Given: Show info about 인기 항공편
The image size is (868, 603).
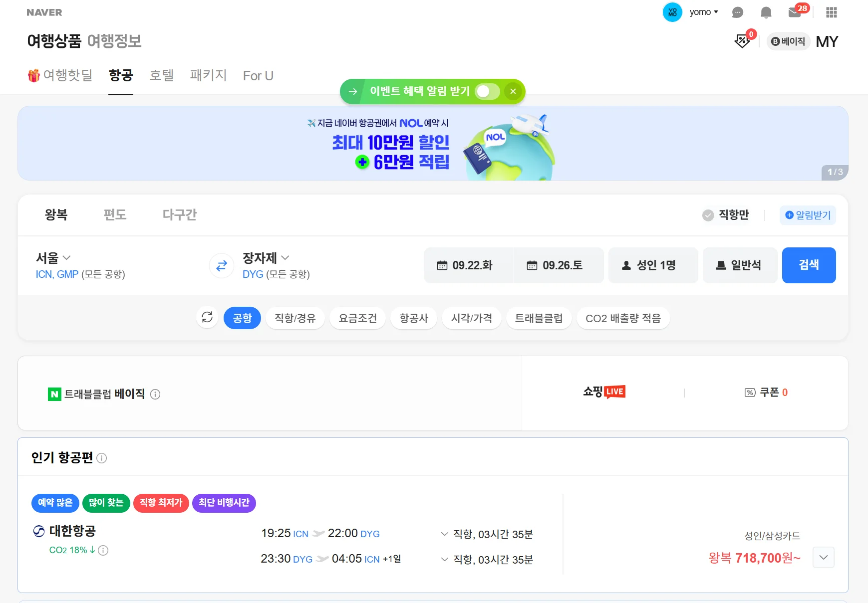Looking at the screenshot, I should [x=102, y=458].
